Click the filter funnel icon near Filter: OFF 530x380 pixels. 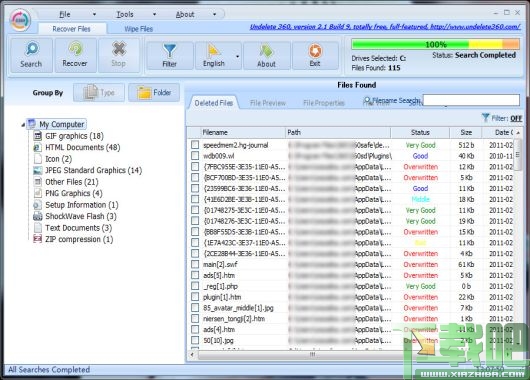pos(485,118)
